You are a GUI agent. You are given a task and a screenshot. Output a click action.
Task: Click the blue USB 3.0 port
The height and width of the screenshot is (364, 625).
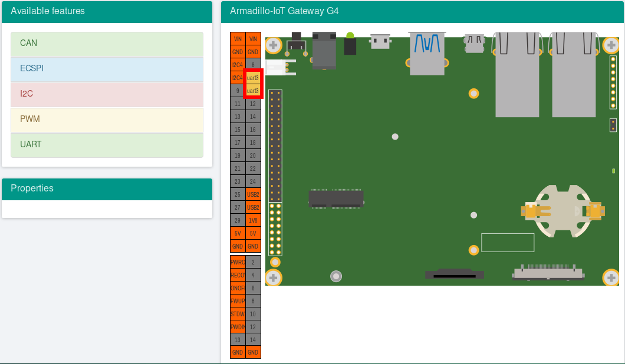(x=427, y=53)
